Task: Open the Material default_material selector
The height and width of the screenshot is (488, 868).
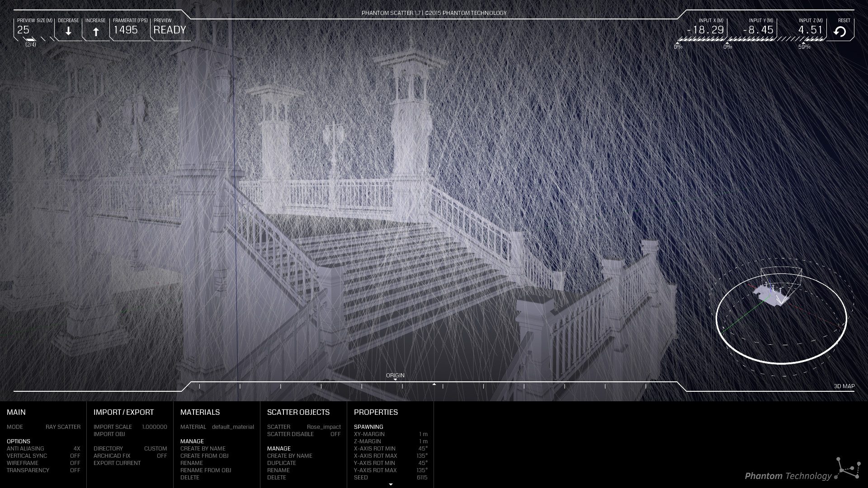Action: (233, 427)
